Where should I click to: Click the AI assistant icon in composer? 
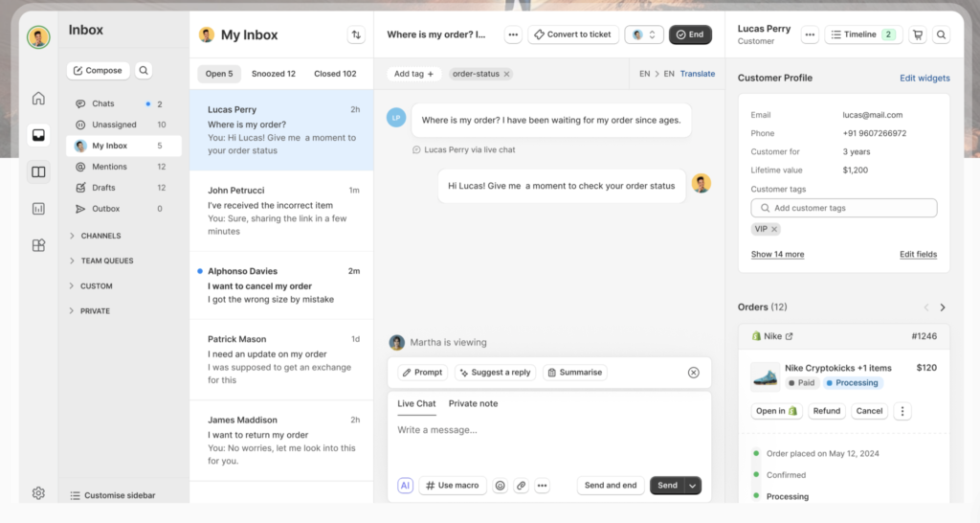tap(405, 486)
